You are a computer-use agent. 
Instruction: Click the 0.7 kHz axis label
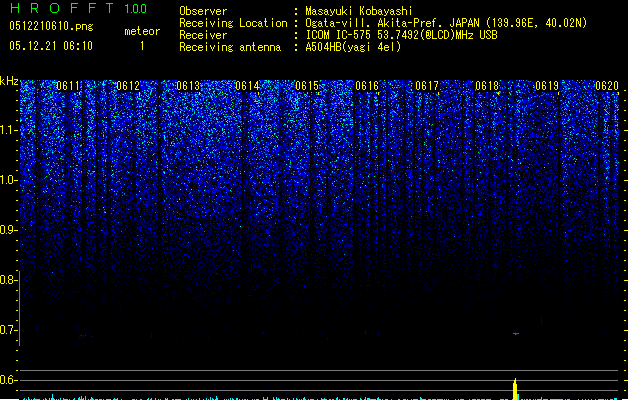(8, 330)
